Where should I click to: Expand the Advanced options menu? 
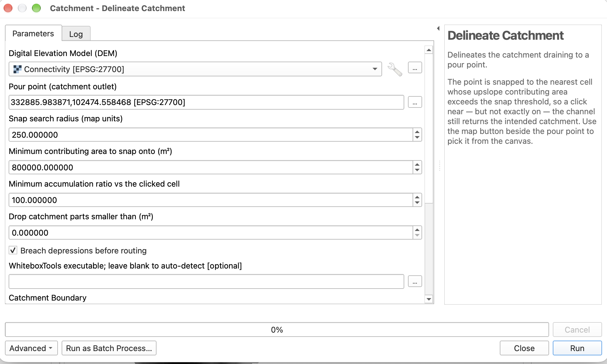pos(31,348)
